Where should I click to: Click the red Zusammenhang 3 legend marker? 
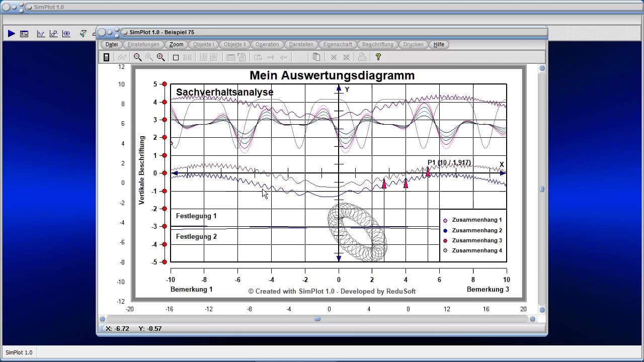point(445,240)
